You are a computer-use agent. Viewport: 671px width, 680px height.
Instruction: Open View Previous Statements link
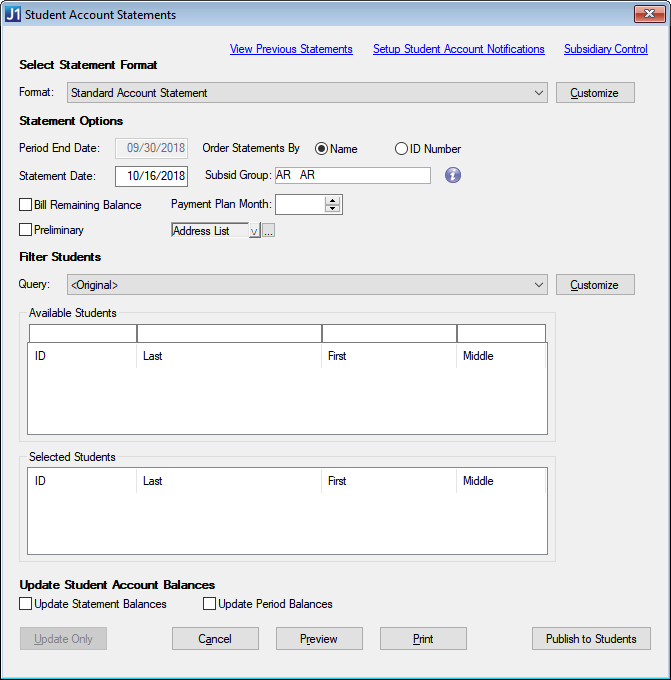click(x=291, y=49)
